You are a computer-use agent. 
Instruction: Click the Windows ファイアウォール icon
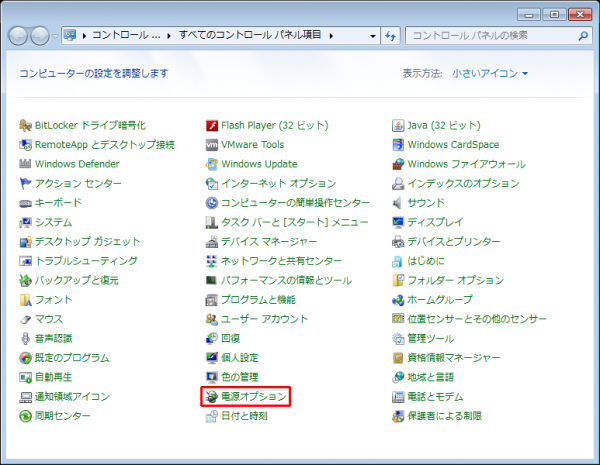[398, 164]
